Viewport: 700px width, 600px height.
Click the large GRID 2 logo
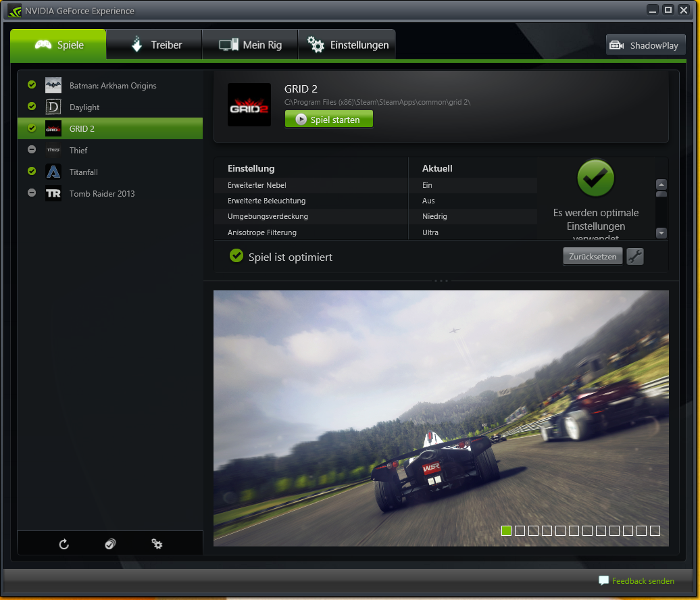(249, 105)
